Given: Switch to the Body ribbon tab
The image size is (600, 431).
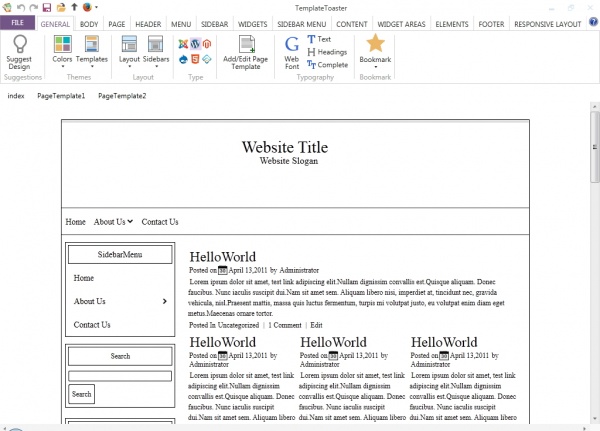Looking at the screenshot, I should pos(89,23).
